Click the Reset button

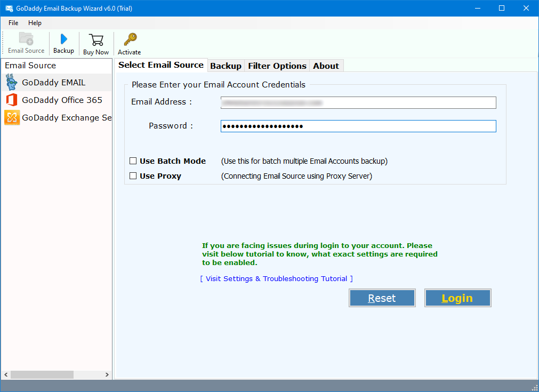click(x=382, y=298)
